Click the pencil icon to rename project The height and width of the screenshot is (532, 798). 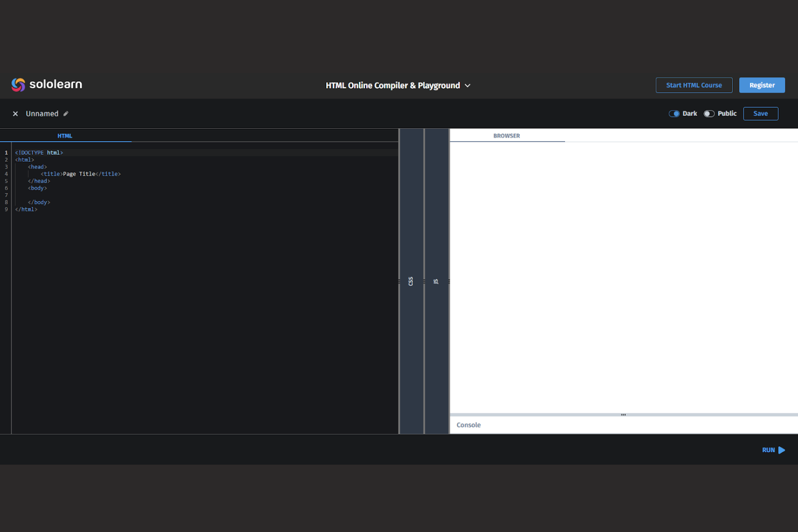click(65, 113)
